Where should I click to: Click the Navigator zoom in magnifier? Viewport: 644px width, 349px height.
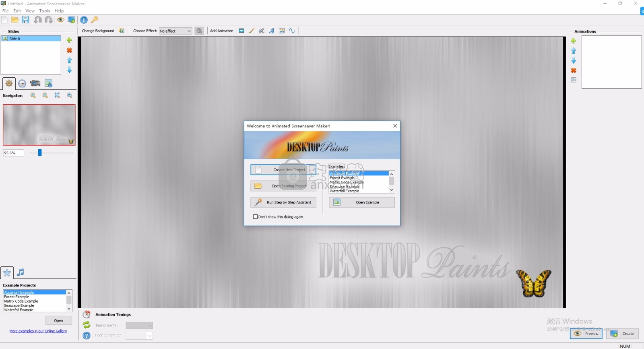pos(33,96)
